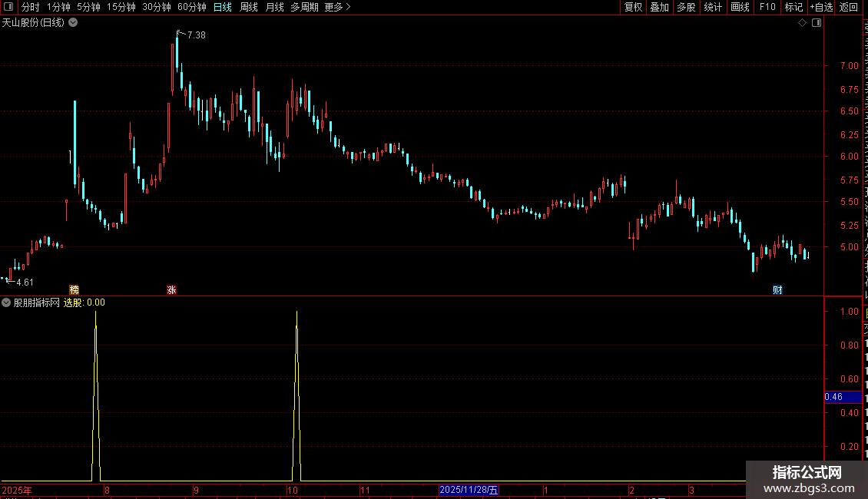
Task: Switch to the 分时 intraday chart
Action: pyautogui.click(x=31, y=7)
